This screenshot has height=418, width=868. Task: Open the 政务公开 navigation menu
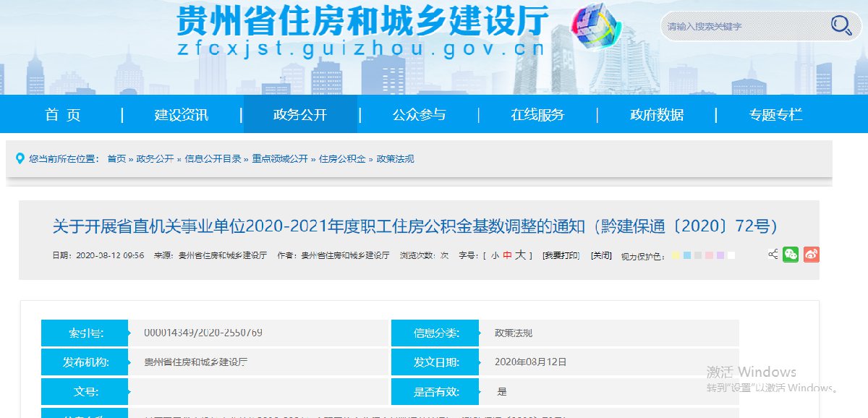(x=300, y=114)
